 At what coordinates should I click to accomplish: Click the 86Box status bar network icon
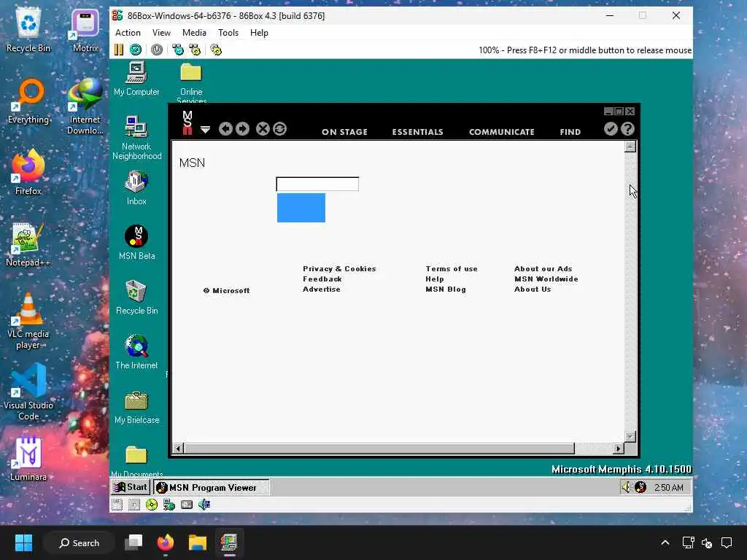click(169, 505)
